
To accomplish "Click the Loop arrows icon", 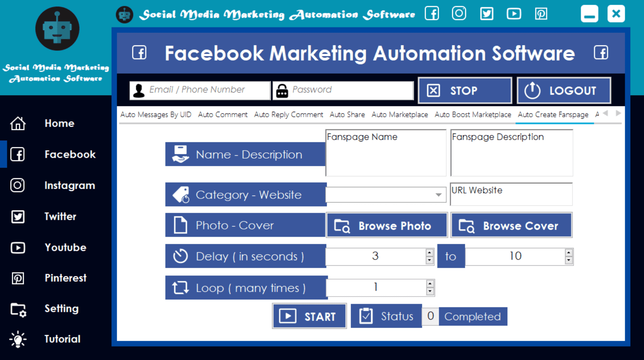I will pos(180,288).
